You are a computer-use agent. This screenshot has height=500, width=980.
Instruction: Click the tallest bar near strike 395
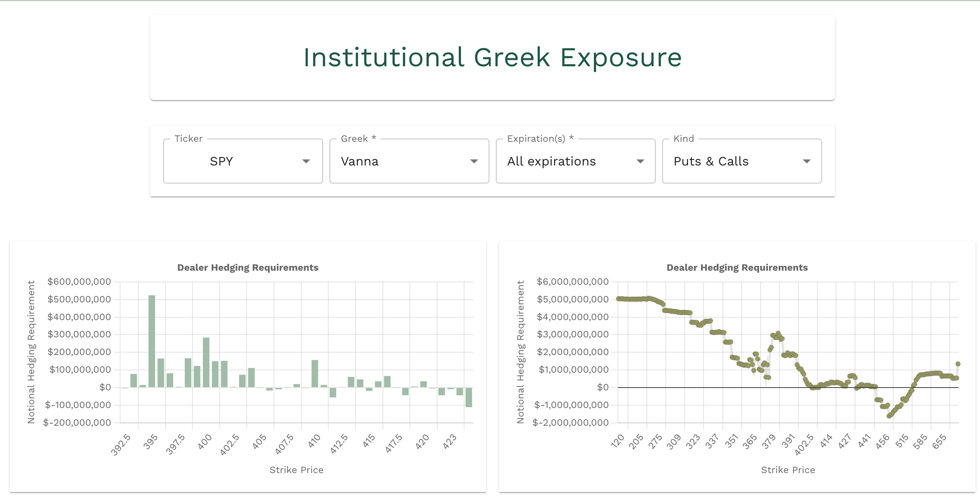(152, 341)
